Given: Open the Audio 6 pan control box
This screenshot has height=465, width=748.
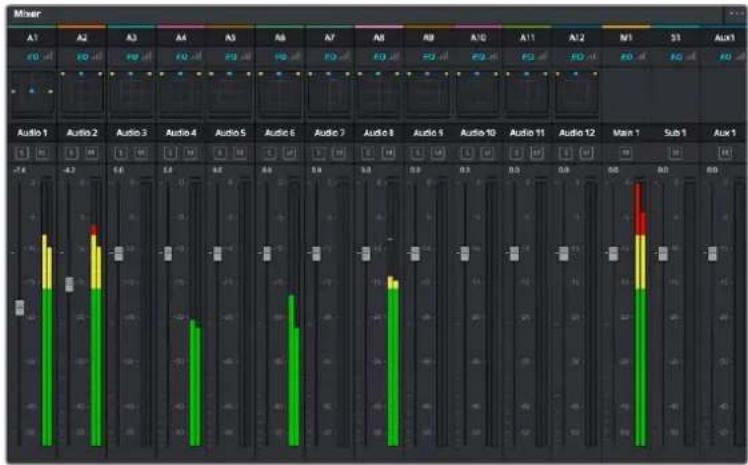Looking at the screenshot, I should click(x=280, y=95).
